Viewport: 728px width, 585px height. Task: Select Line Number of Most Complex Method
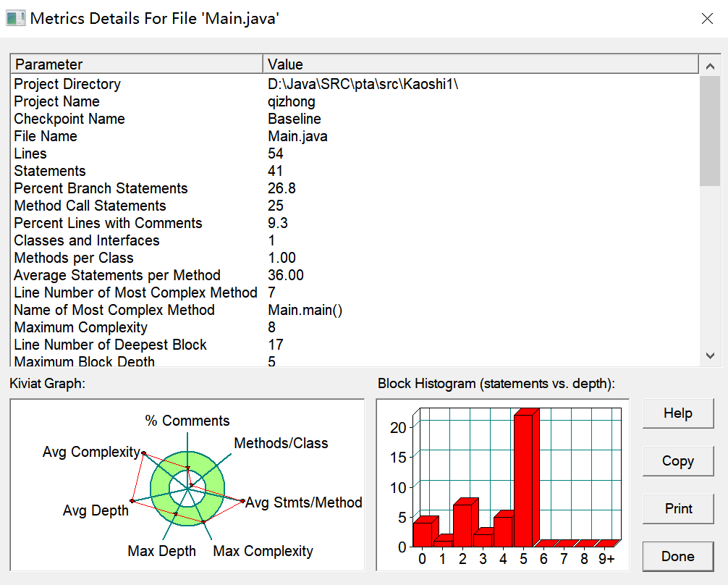(355, 292)
